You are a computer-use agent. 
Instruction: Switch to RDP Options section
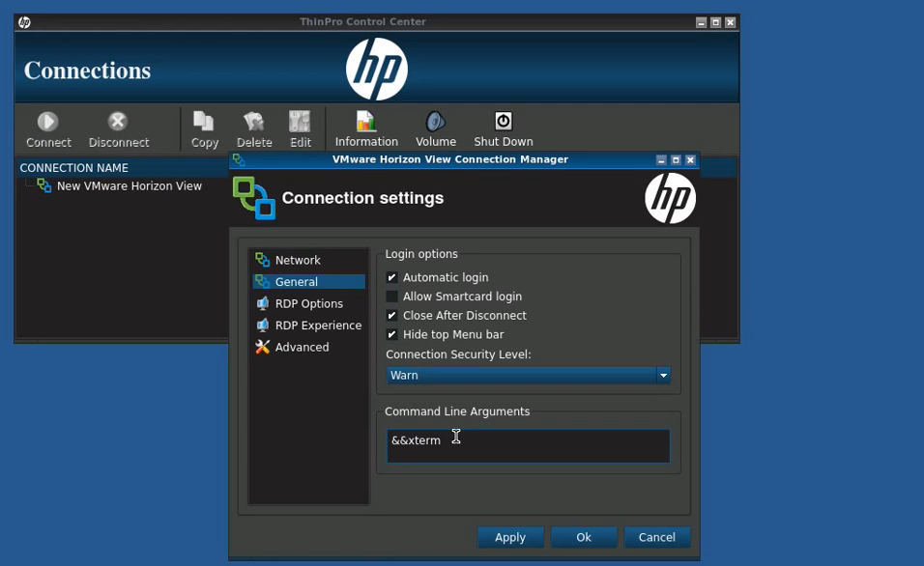point(308,304)
